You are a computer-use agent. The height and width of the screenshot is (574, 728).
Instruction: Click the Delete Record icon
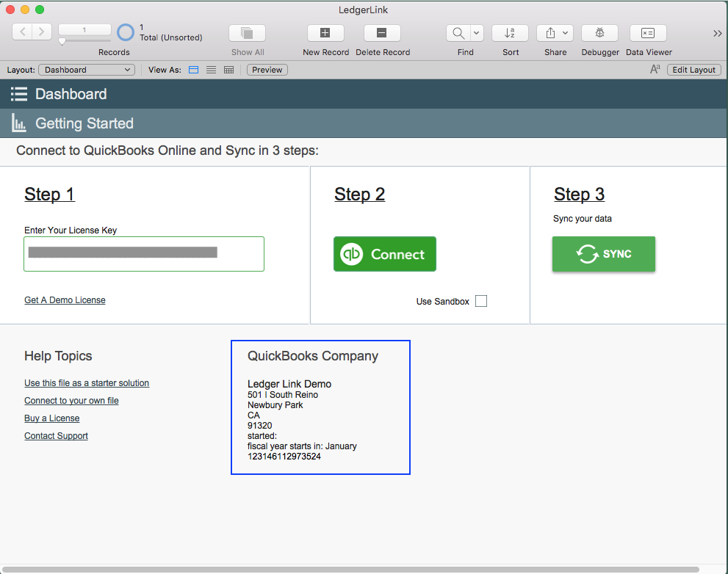382,33
